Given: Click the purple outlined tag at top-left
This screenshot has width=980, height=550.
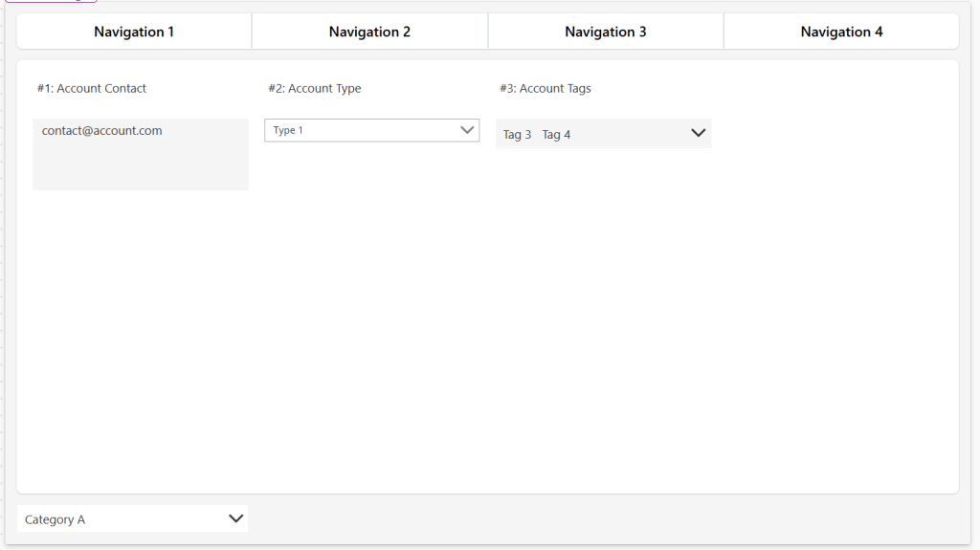Looking at the screenshot, I should point(52,1).
